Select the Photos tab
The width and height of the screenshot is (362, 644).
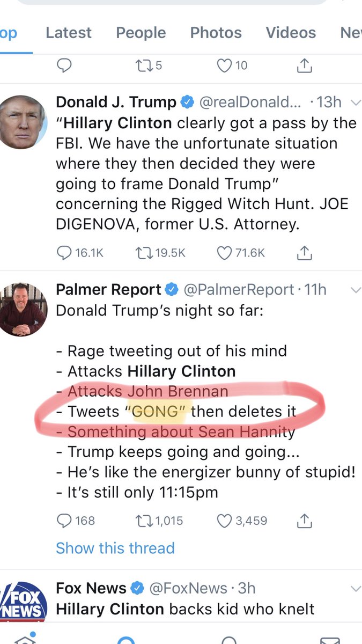coord(216,33)
